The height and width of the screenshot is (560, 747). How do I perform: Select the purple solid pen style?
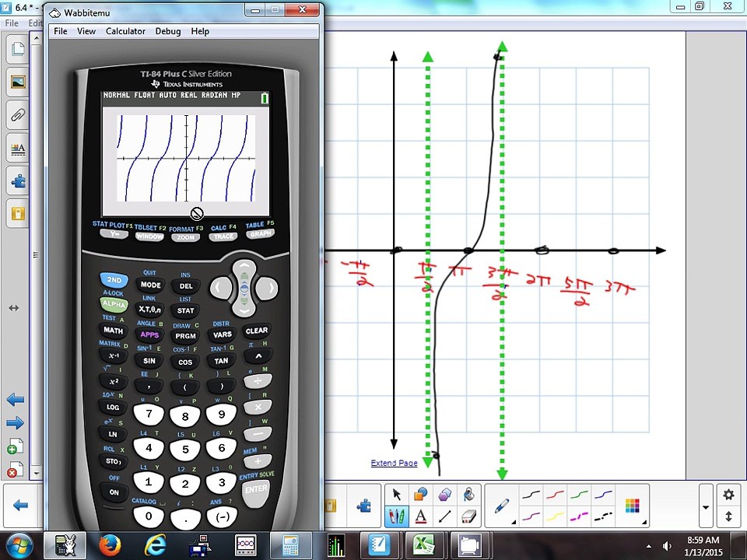tap(531, 516)
